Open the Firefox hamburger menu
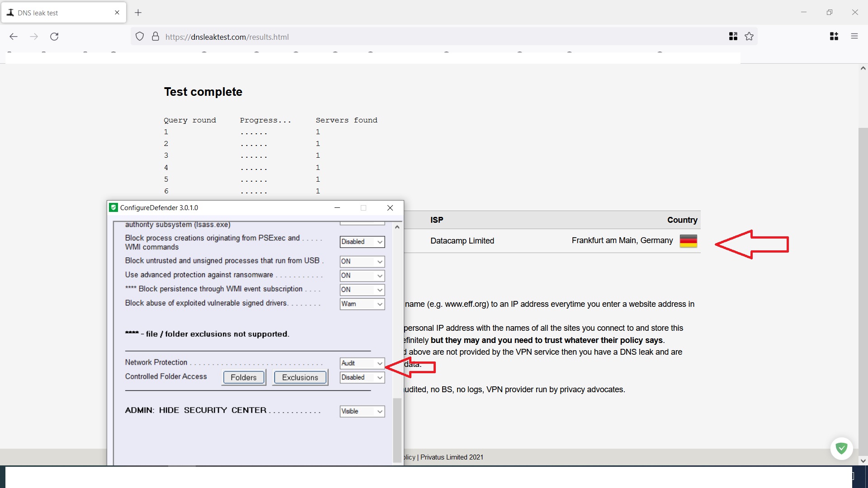Screen dimensions: 868x488 [854, 37]
